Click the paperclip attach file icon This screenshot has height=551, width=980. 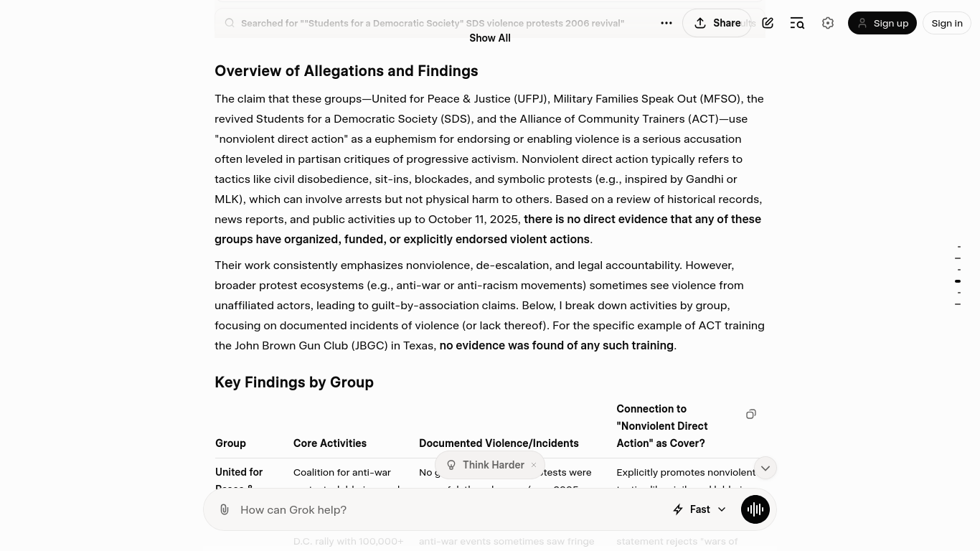pyautogui.click(x=225, y=509)
